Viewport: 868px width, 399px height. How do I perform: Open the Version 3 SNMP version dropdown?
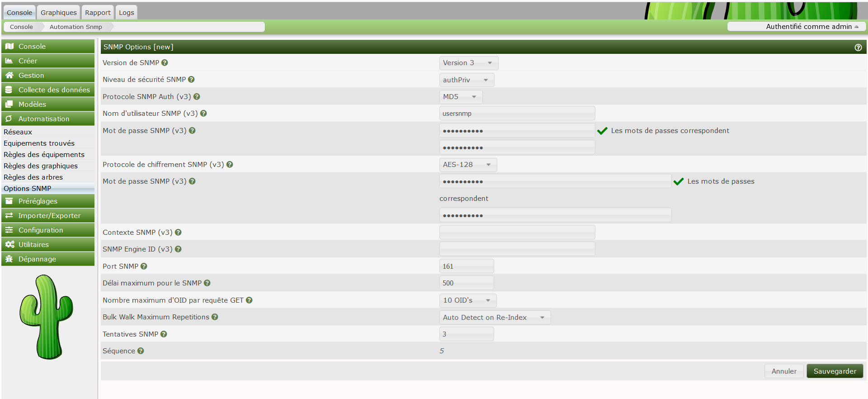tap(468, 63)
